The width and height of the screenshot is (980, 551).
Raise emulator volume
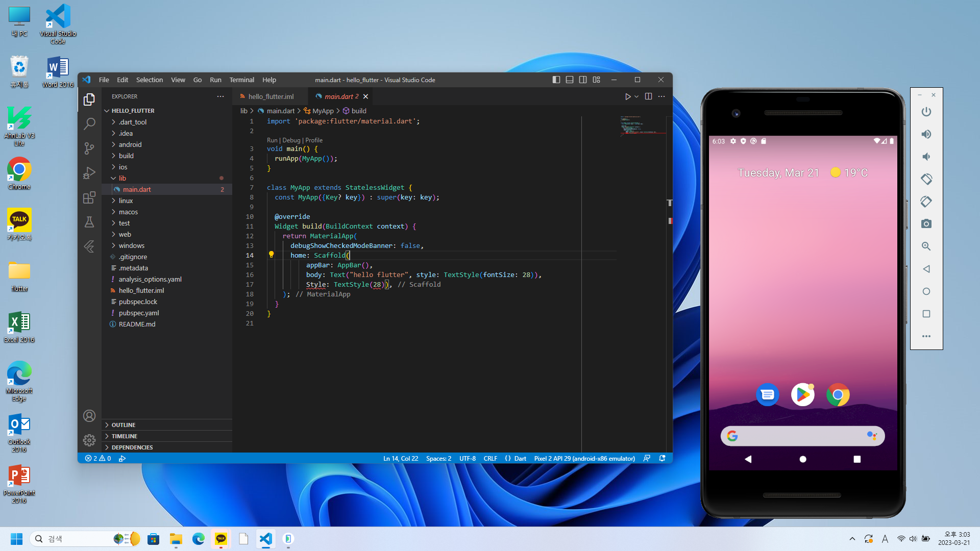coord(926,134)
